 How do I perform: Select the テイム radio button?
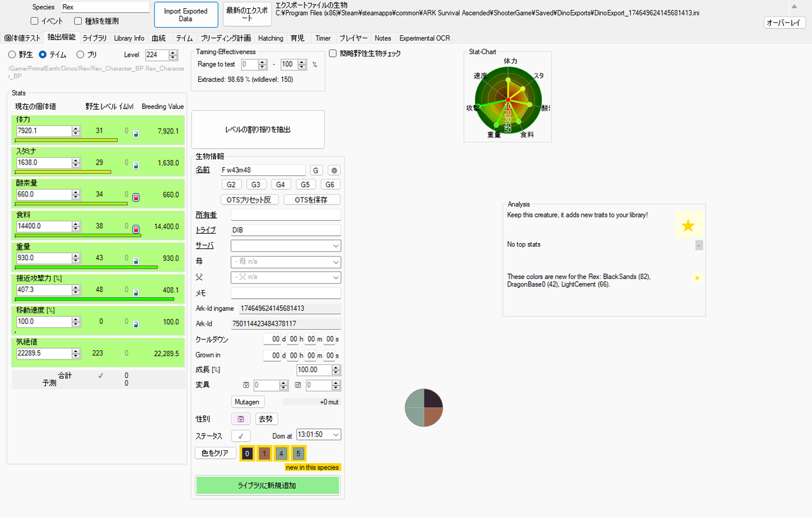(x=43, y=54)
